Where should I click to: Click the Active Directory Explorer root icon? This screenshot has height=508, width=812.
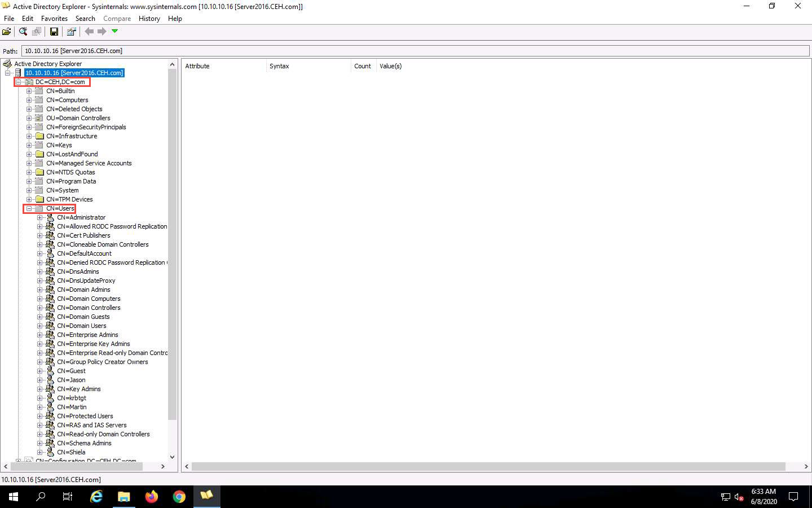[x=7, y=64]
